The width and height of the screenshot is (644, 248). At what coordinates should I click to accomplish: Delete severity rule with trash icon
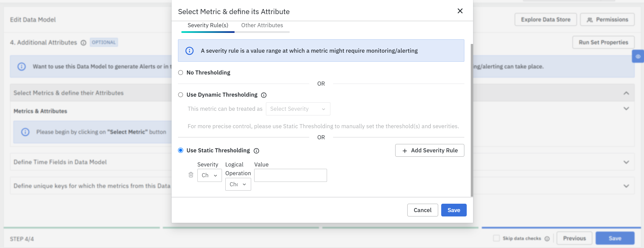tap(191, 175)
